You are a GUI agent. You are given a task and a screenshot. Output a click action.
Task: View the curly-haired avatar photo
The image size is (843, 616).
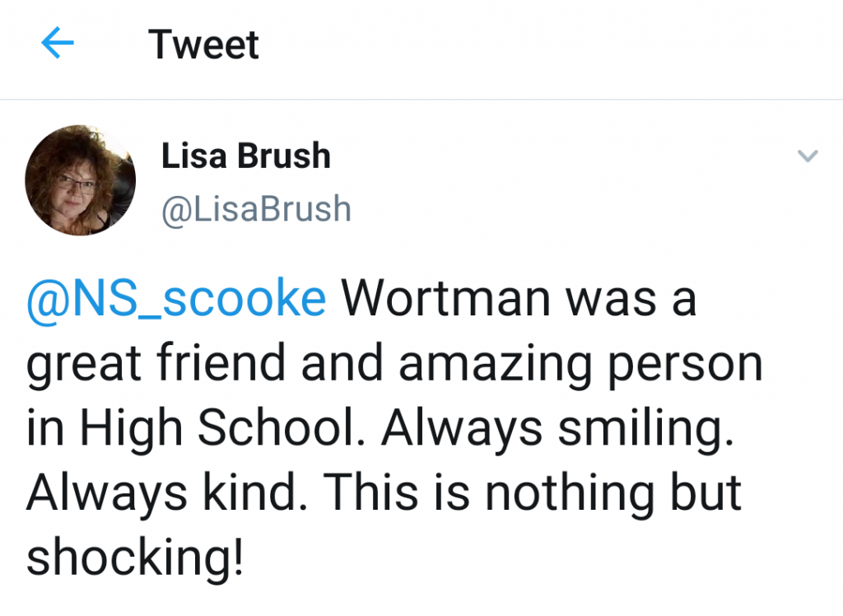click(x=80, y=180)
